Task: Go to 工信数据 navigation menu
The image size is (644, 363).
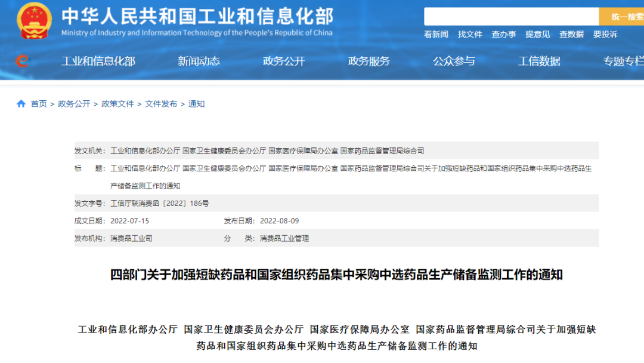Action: click(539, 61)
